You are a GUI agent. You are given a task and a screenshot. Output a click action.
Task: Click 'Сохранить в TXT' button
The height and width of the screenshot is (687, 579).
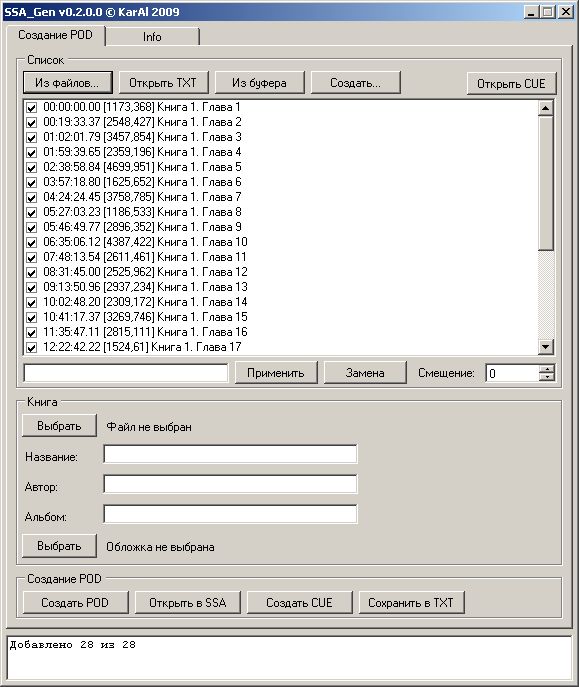(411, 602)
